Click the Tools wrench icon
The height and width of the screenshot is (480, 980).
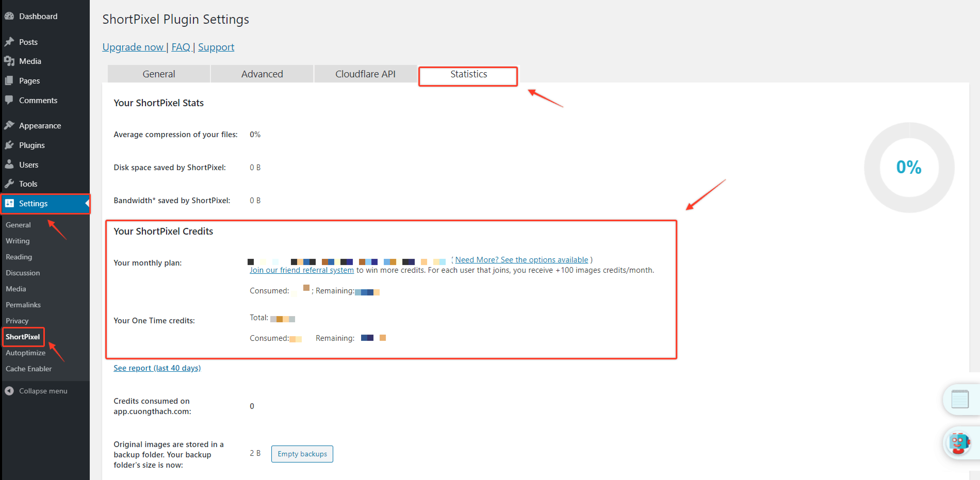coord(9,184)
